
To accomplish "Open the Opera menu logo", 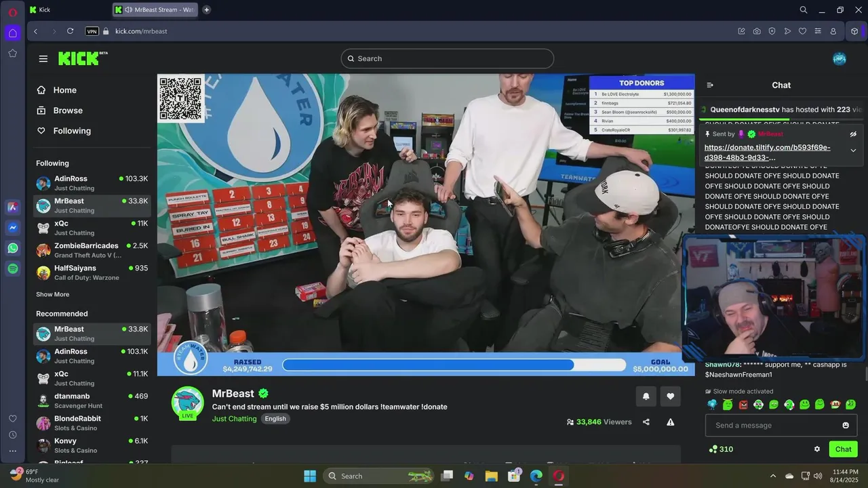I will (12, 12).
